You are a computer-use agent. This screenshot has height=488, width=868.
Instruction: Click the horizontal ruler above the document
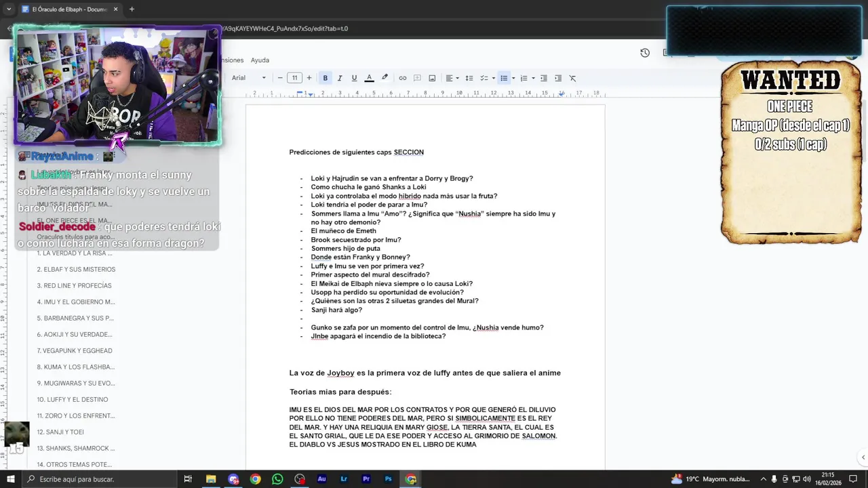[x=425, y=94]
